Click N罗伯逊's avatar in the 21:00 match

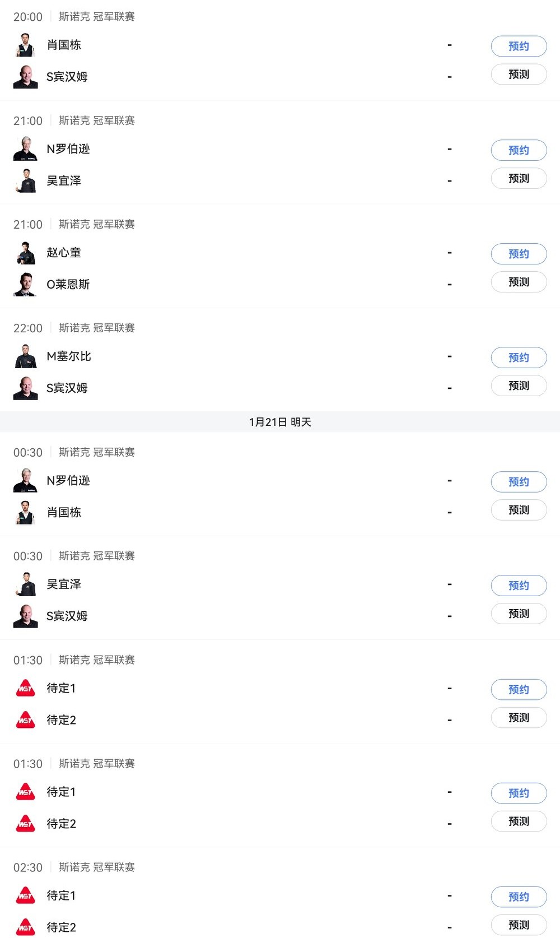(25, 149)
